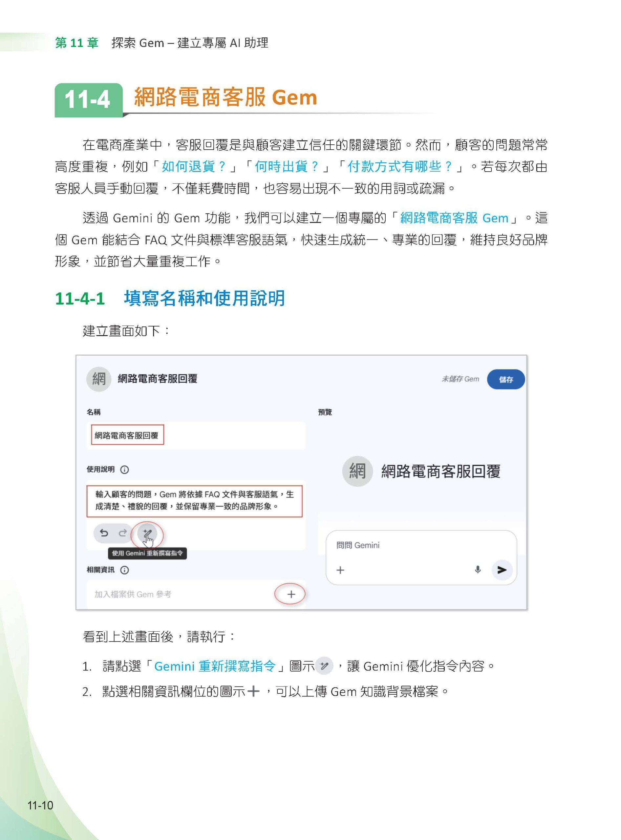Click the 加入檔案供 Gem 參考 field
621x840 pixels.
(196, 594)
